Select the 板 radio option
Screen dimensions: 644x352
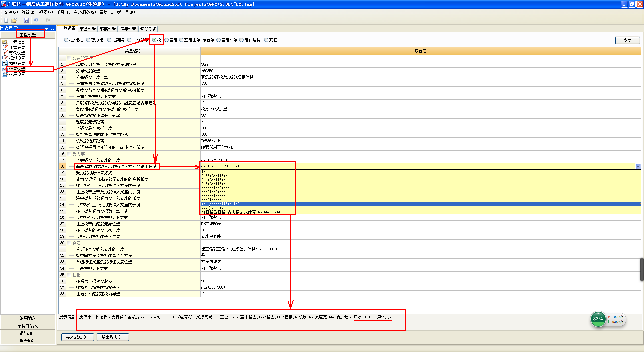156,40
